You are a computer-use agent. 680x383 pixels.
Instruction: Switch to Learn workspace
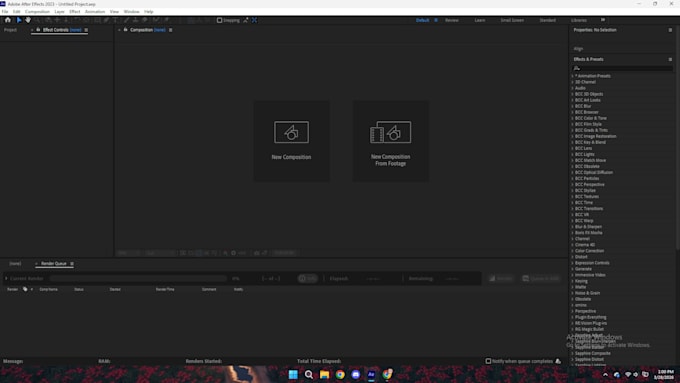480,20
